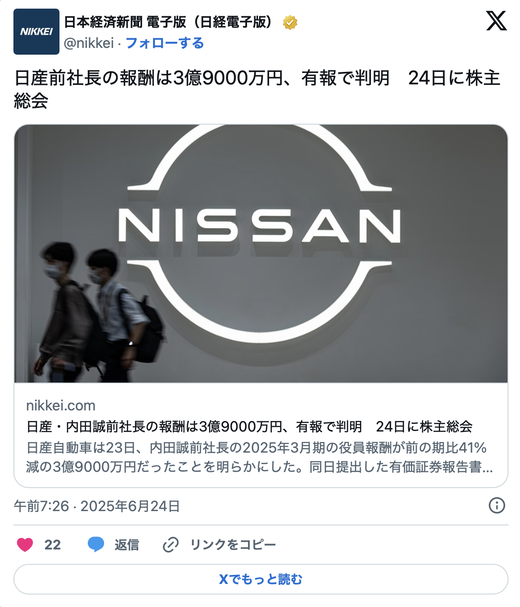
Task: Click the article description snippet text
Action: click(259, 457)
